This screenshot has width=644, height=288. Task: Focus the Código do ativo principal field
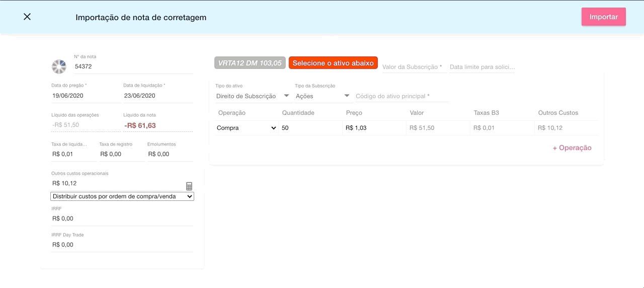click(x=401, y=96)
